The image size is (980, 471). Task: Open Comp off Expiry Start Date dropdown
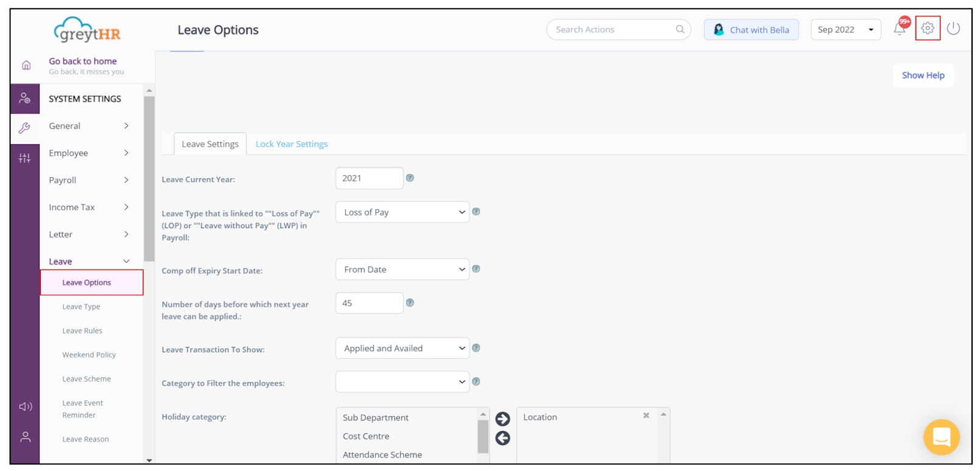click(x=402, y=270)
